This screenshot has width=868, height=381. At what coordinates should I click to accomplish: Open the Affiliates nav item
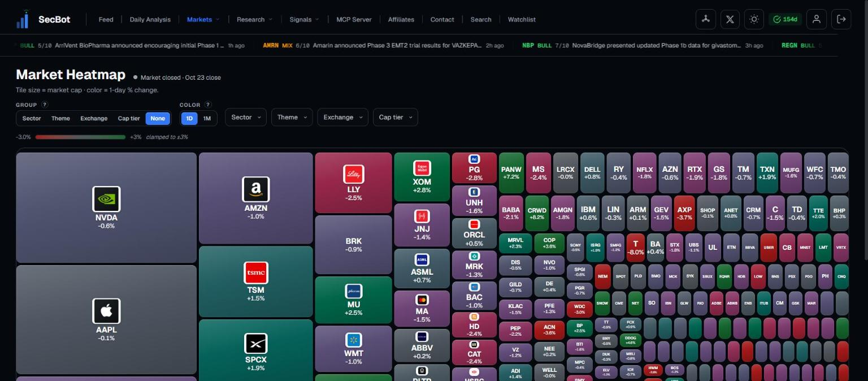[401, 19]
